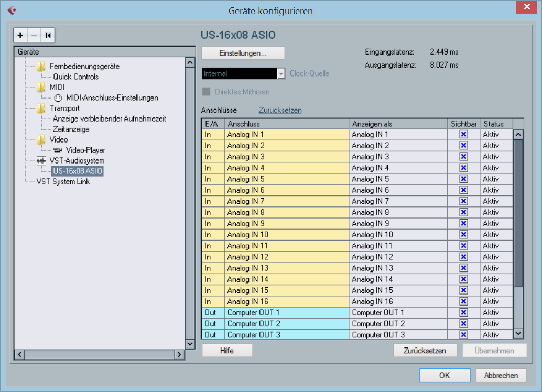Click the Übernehmen button

pyautogui.click(x=494, y=351)
